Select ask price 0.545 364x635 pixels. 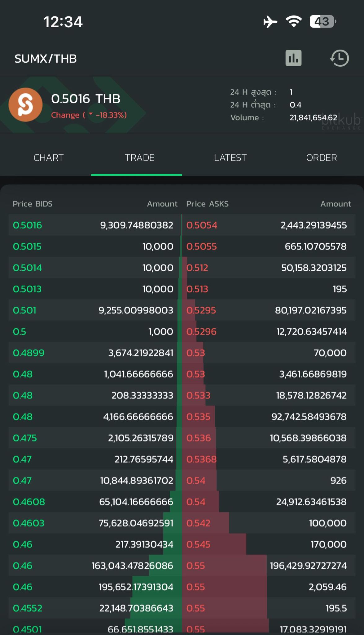coord(198,544)
